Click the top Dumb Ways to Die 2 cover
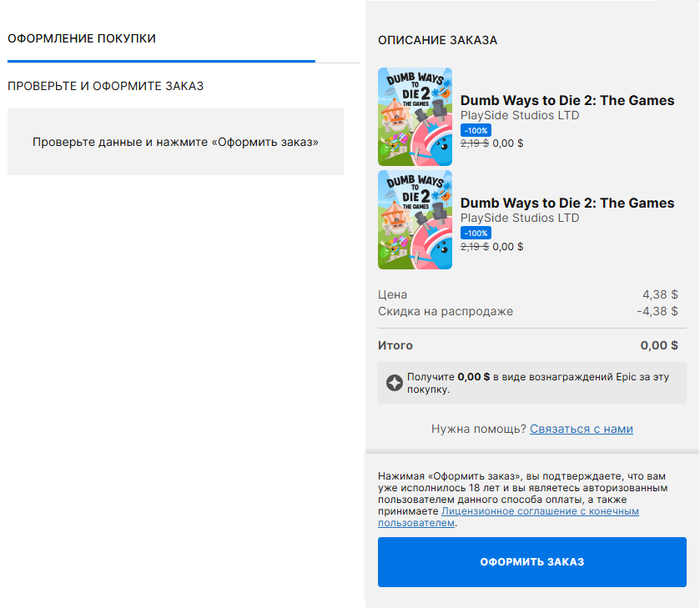The width and height of the screenshot is (700, 608). [415, 116]
